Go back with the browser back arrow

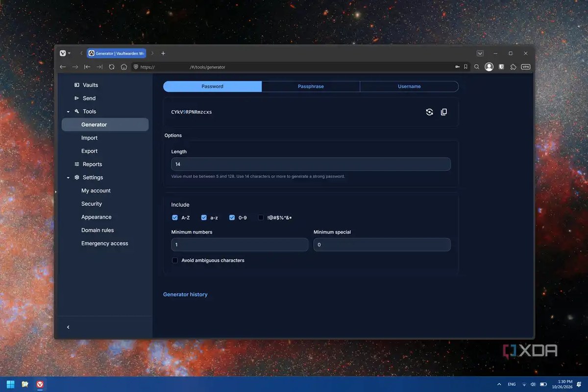(x=63, y=67)
